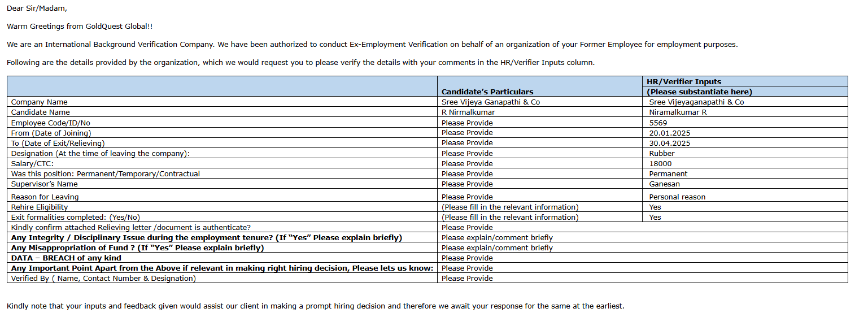
Task: Click 'Please Provide' in the Relieving letter row
Action: pyautogui.click(x=467, y=227)
